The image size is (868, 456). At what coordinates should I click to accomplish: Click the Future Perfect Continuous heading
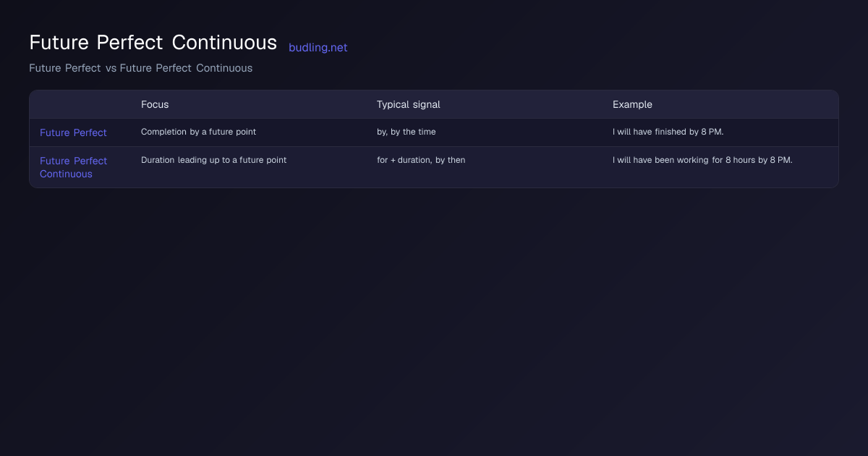pos(153,42)
